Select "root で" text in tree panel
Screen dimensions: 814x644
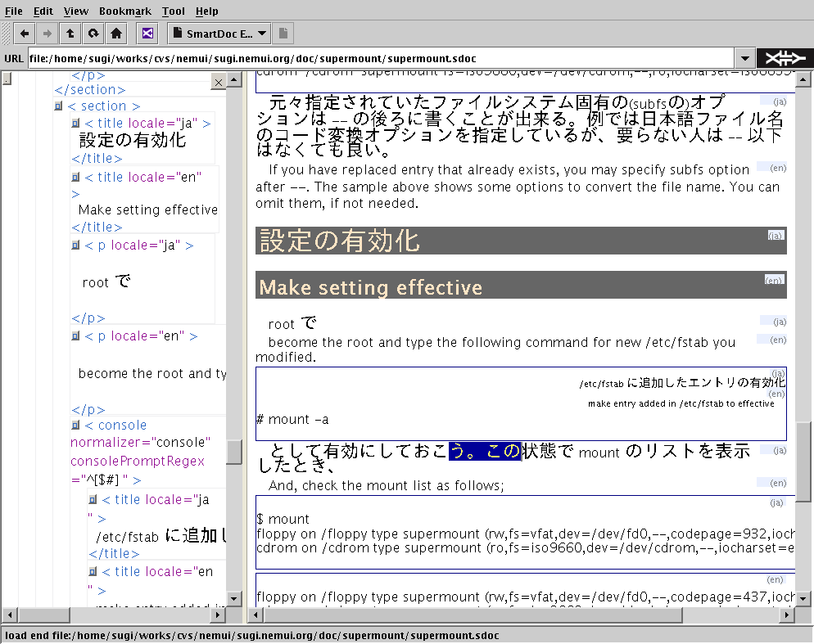(106, 281)
